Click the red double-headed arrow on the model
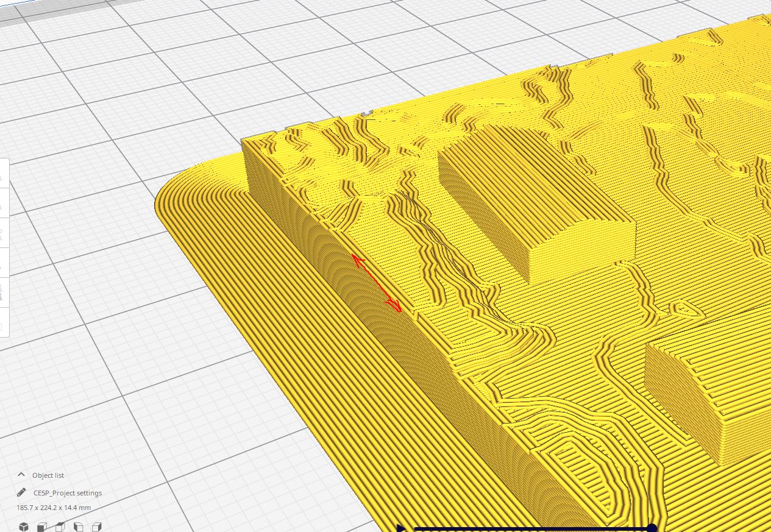Image resolution: width=771 pixels, height=532 pixels. pos(377,284)
